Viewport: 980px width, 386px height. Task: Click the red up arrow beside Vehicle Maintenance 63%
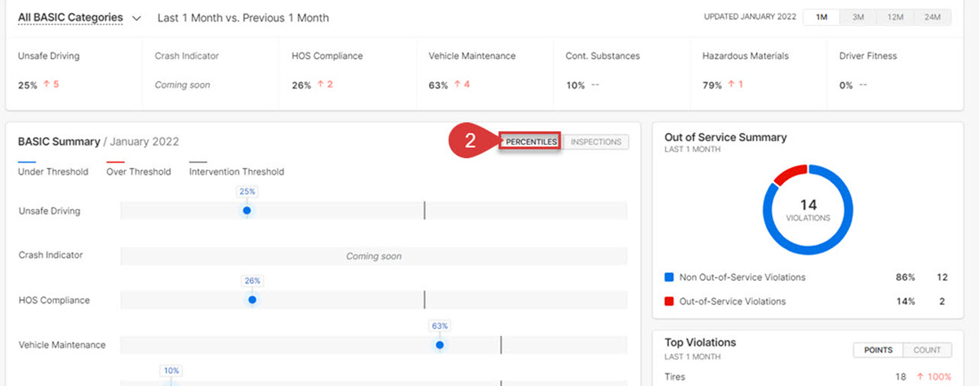point(457,85)
